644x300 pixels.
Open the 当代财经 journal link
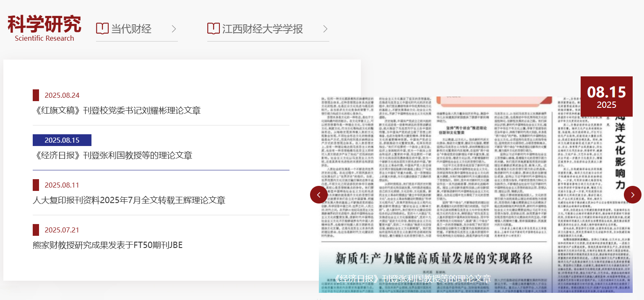pyautogui.click(x=131, y=29)
